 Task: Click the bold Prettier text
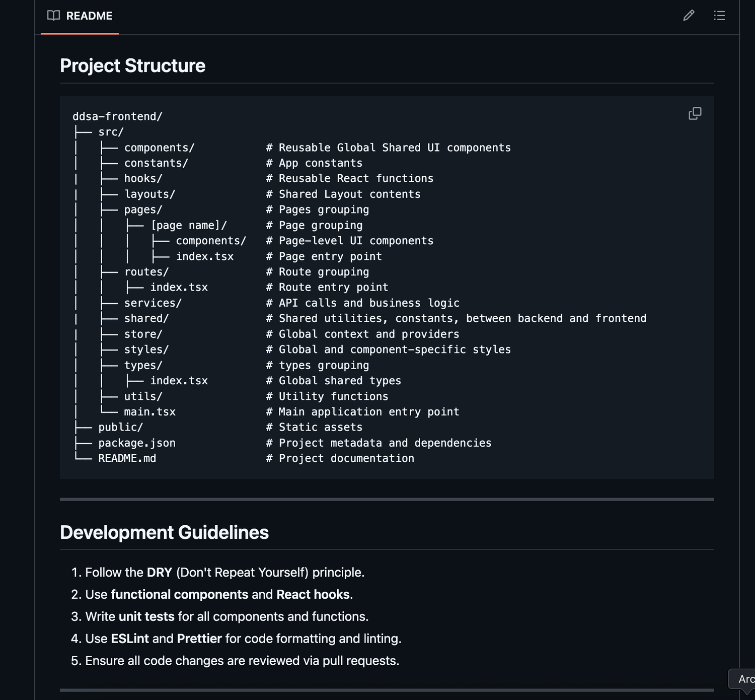click(199, 639)
